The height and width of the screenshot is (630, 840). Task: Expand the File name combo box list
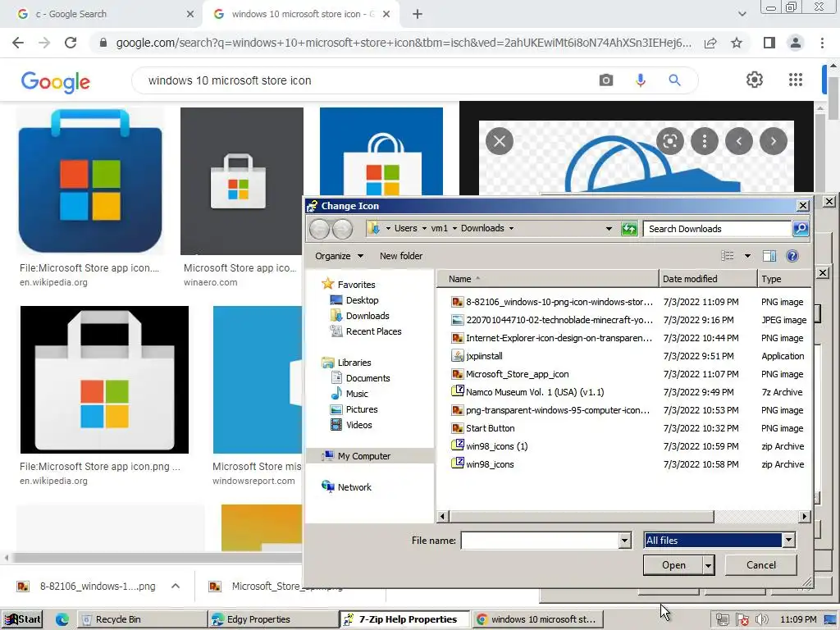click(x=624, y=541)
